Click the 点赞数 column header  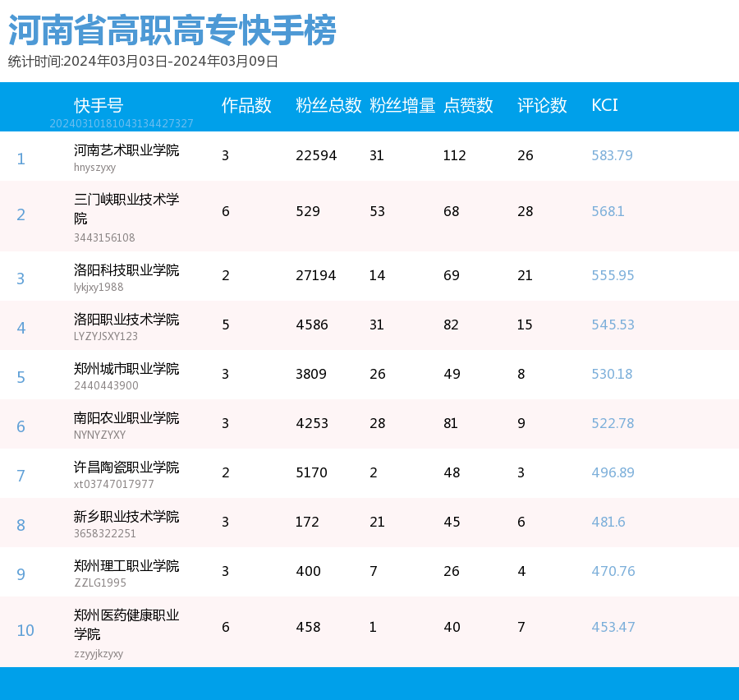(x=468, y=105)
